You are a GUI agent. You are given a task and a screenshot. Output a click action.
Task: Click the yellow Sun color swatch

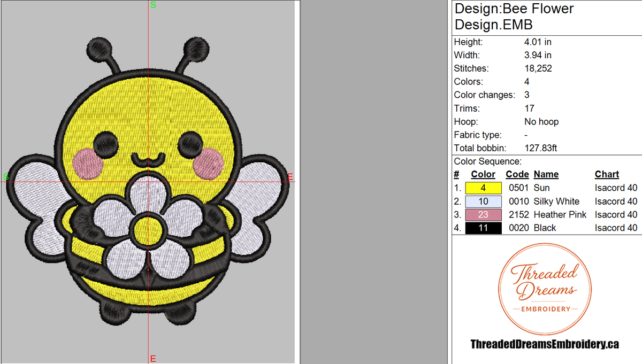pyautogui.click(x=484, y=188)
